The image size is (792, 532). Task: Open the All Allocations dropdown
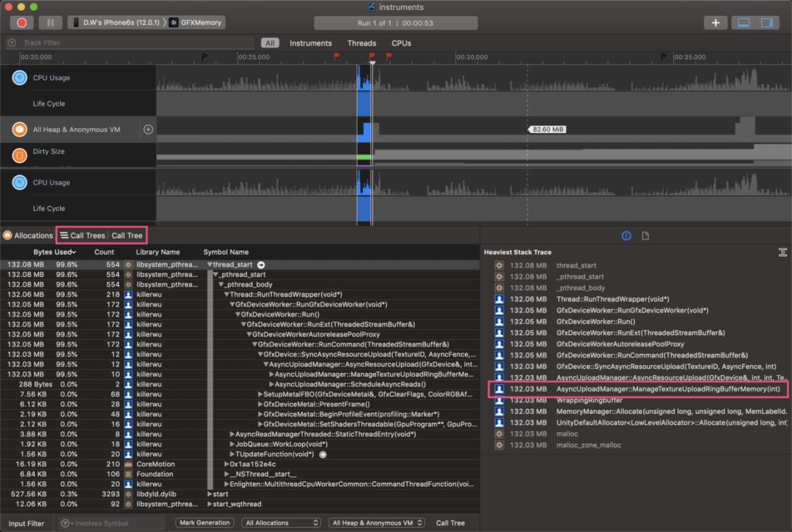click(282, 523)
